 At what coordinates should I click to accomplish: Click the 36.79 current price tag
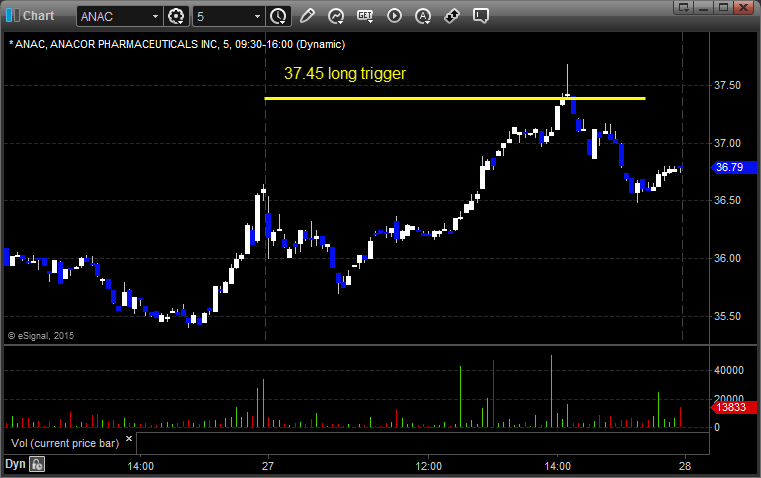(x=733, y=167)
